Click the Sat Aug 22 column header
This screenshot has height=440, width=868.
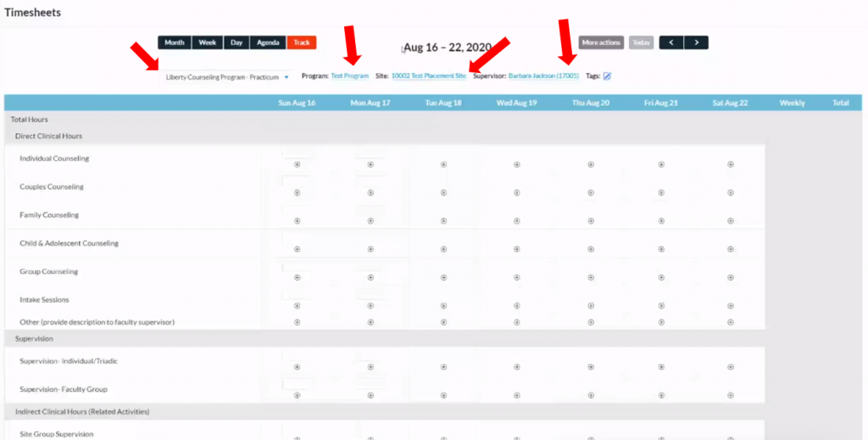(730, 103)
